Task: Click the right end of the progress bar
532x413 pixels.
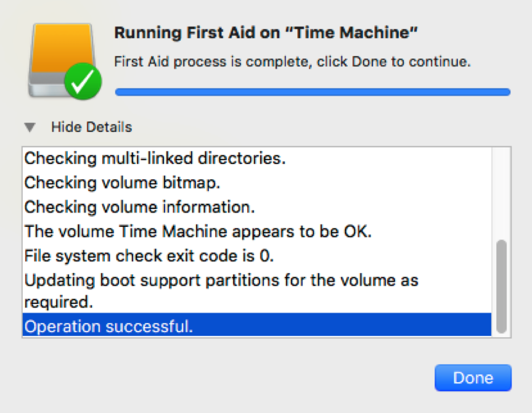Action: point(505,92)
